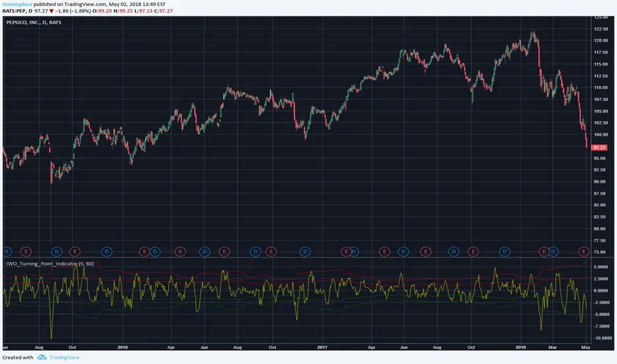The width and height of the screenshot is (617, 364).
Task: Open the TradingView link beside 'Created with'
Action: click(64, 357)
